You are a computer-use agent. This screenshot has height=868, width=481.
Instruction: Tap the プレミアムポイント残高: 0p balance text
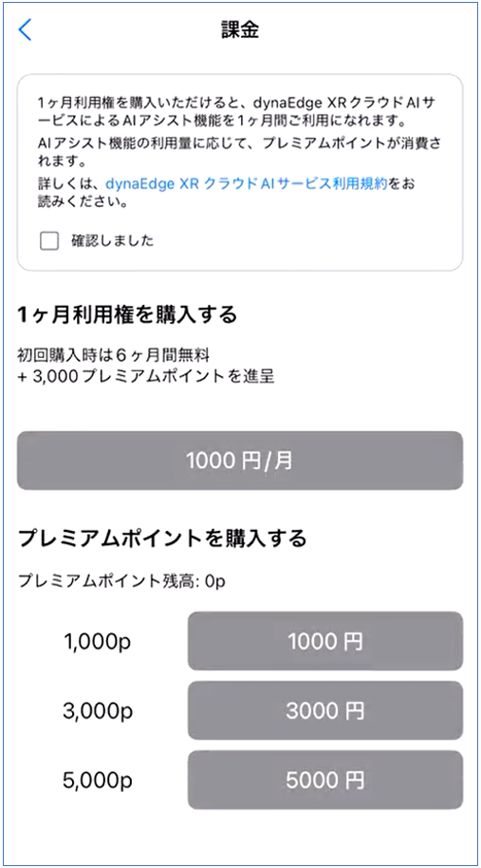122,582
